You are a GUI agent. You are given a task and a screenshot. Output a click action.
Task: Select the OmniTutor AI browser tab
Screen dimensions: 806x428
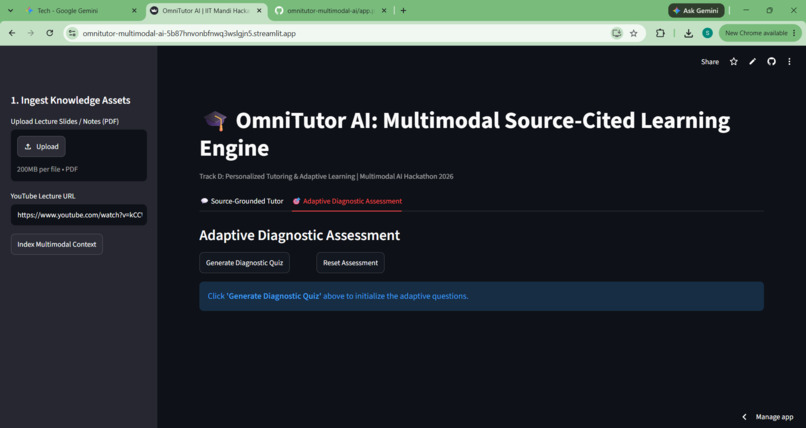pos(206,10)
